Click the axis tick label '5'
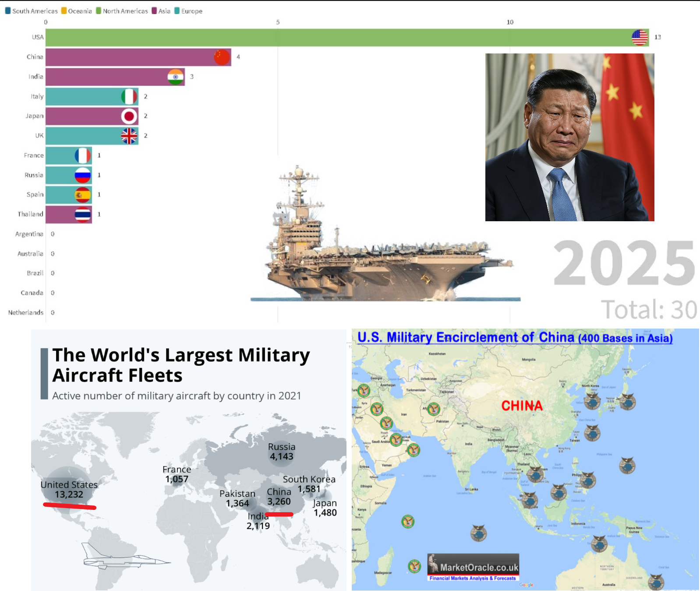The image size is (700, 591). point(278,22)
